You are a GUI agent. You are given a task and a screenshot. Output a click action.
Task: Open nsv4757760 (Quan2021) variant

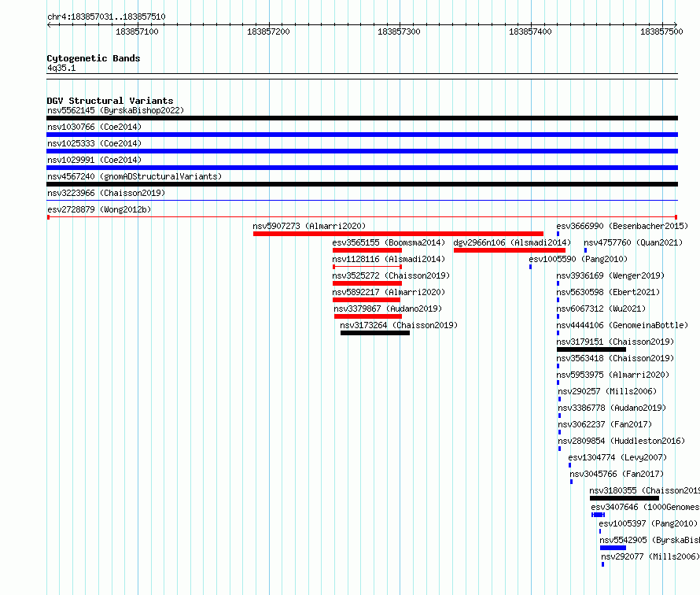(633, 242)
